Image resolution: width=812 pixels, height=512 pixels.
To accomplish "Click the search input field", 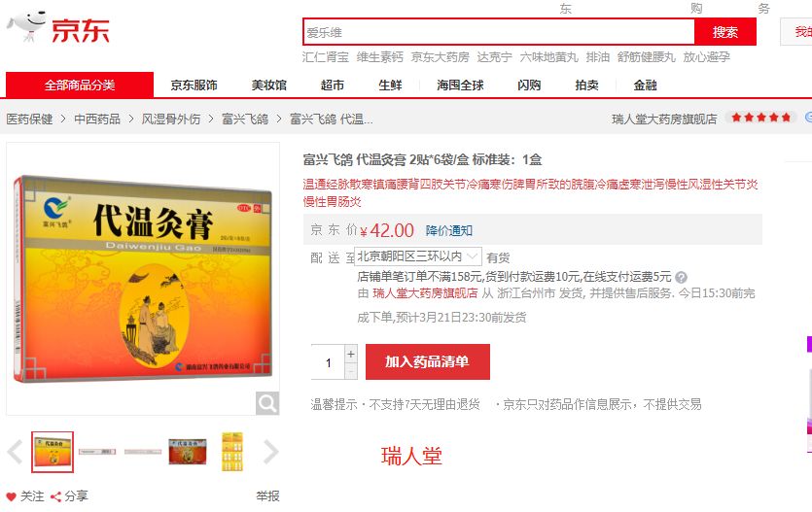I will click(499, 32).
